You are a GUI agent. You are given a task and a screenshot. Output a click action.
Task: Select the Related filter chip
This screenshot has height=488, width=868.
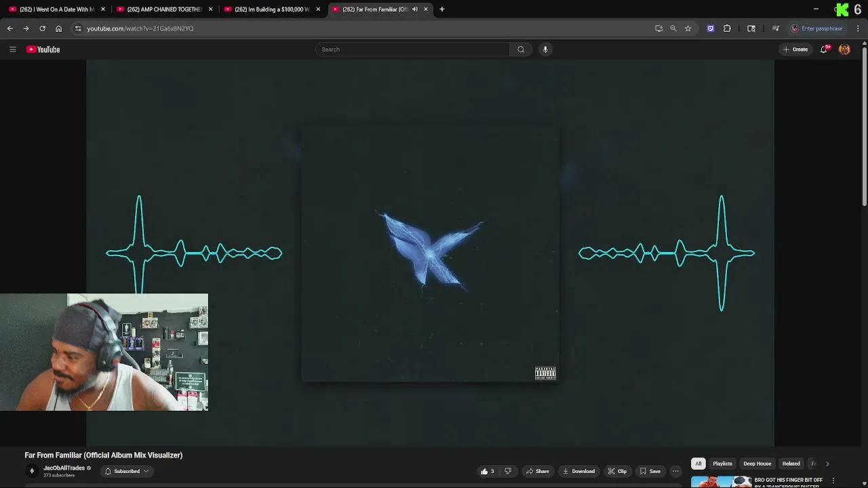(x=791, y=464)
